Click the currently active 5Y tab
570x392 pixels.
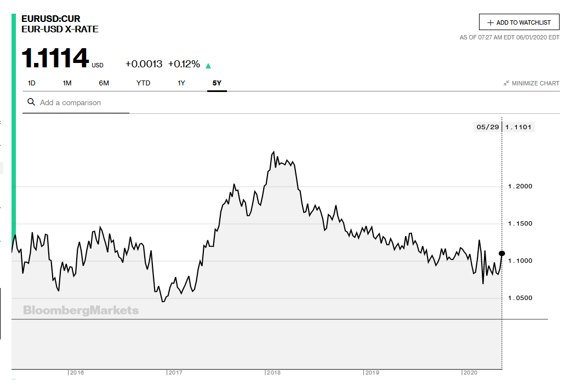click(x=216, y=83)
